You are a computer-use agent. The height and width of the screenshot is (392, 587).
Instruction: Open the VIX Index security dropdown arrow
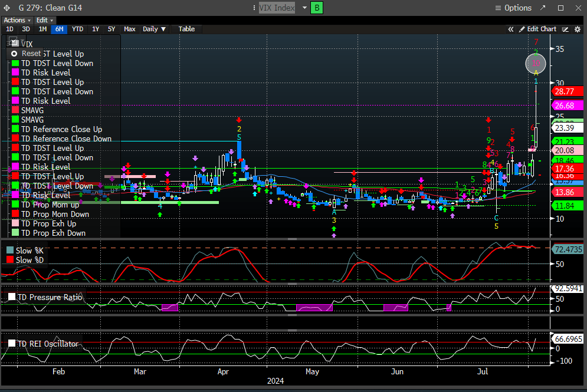[x=304, y=8]
